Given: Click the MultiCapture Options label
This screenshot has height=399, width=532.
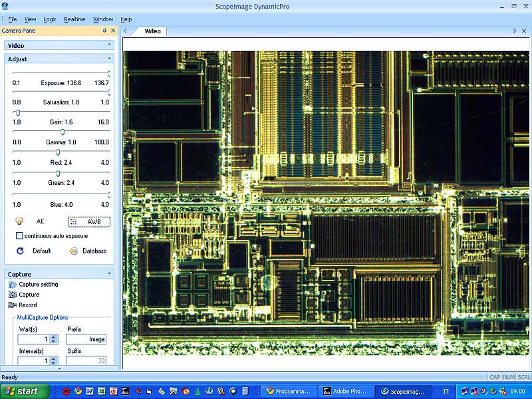Looking at the screenshot, I should pyautogui.click(x=43, y=318).
